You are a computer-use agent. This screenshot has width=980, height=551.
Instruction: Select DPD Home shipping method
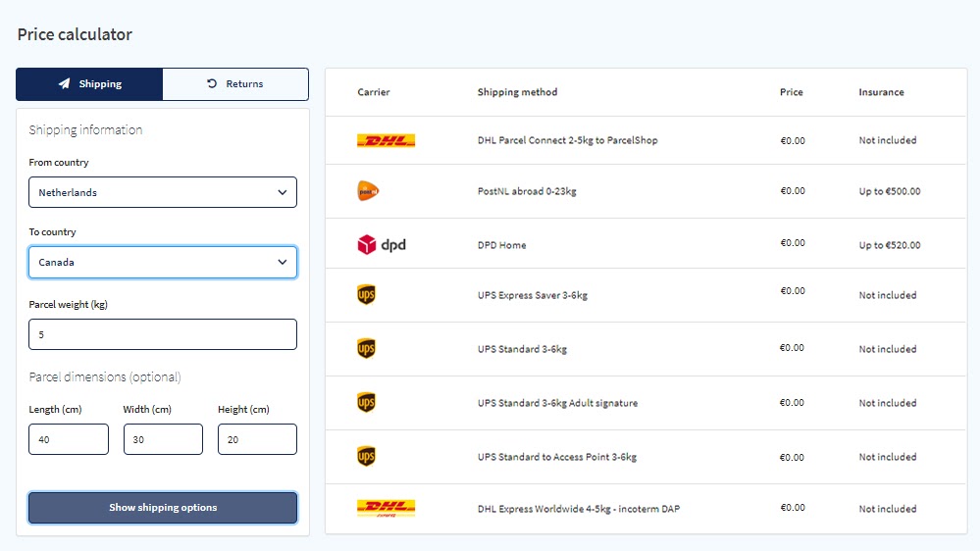click(x=502, y=245)
